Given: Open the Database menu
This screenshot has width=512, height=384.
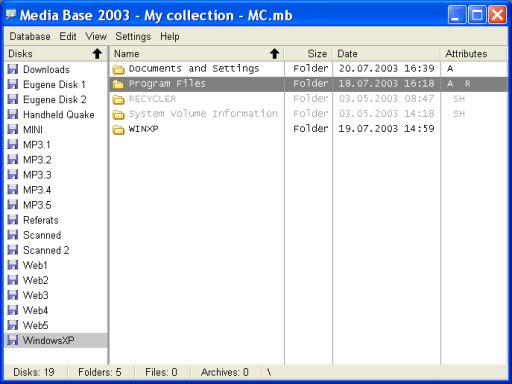Looking at the screenshot, I should (30, 36).
